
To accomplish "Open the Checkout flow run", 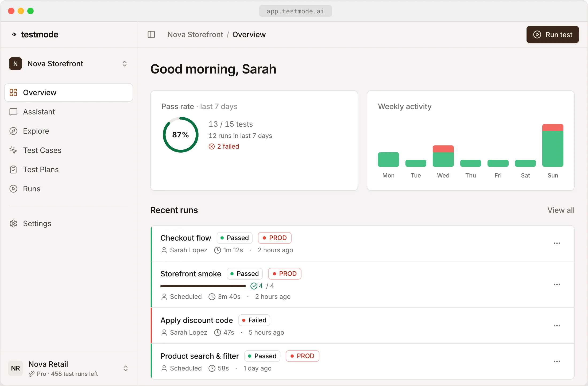I will coord(362,243).
